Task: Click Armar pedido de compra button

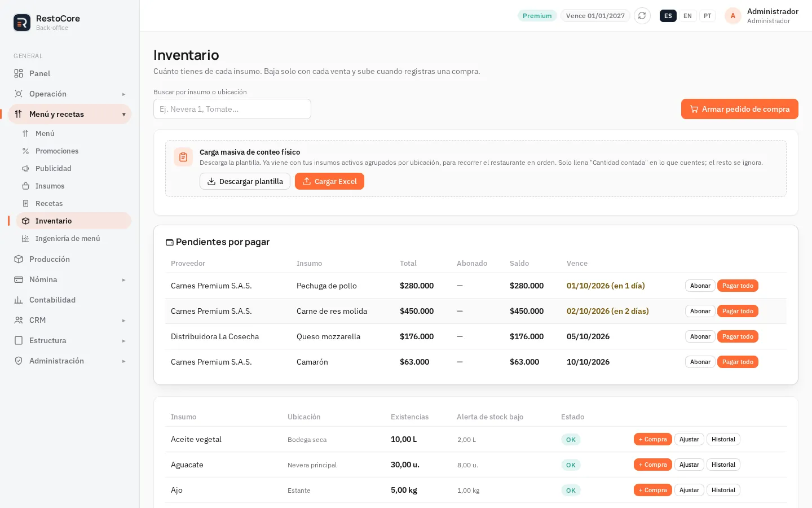Action: click(739, 109)
